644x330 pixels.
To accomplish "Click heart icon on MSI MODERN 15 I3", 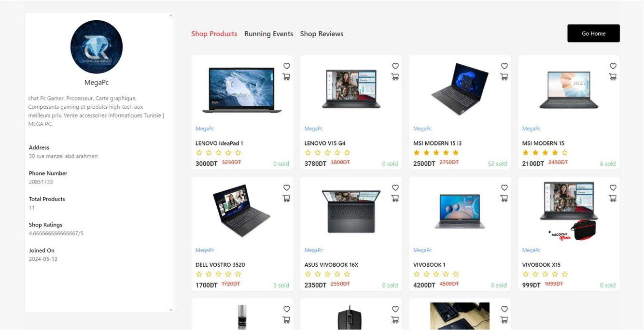I will click(504, 66).
